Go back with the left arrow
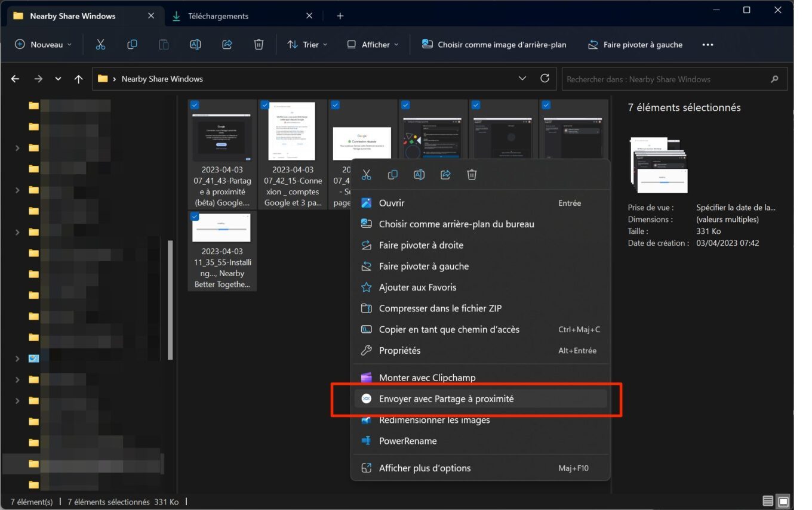This screenshot has height=510, width=812. pos(16,79)
